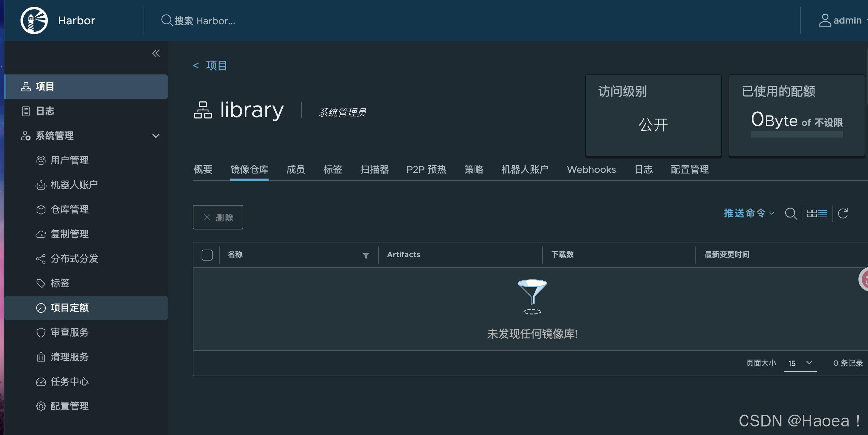
Task: Click the 搜索 Harbor search field
Action: pyautogui.click(x=204, y=21)
